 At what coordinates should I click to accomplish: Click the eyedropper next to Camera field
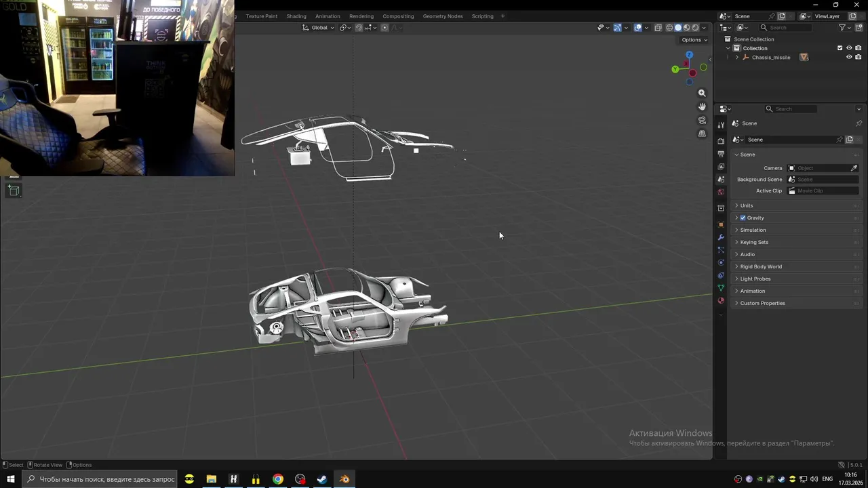click(854, 168)
